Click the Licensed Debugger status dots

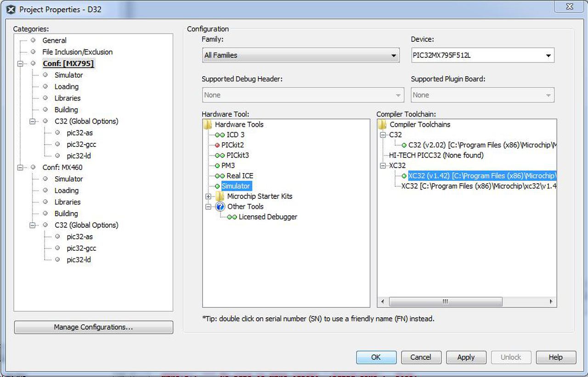point(232,217)
